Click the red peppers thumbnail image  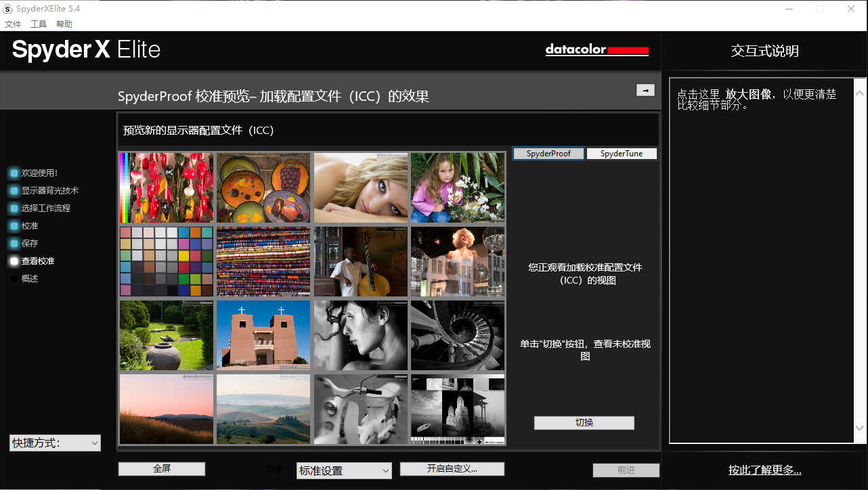point(167,187)
